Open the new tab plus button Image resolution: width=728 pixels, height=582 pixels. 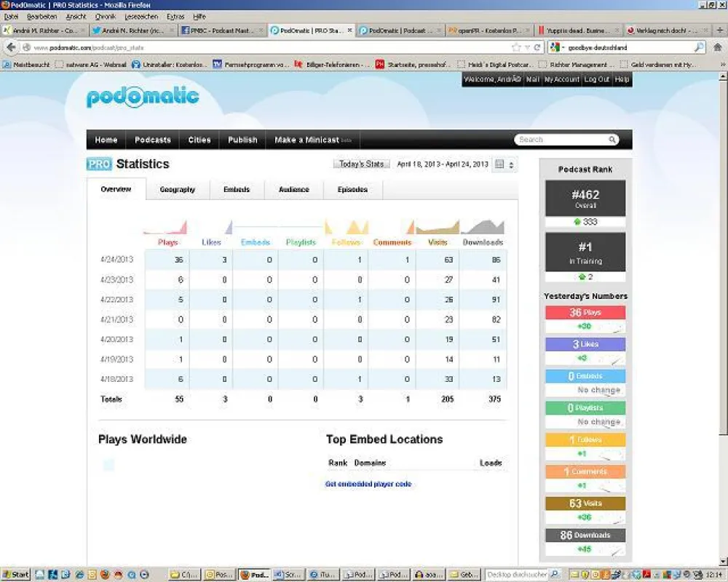pos(720,30)
